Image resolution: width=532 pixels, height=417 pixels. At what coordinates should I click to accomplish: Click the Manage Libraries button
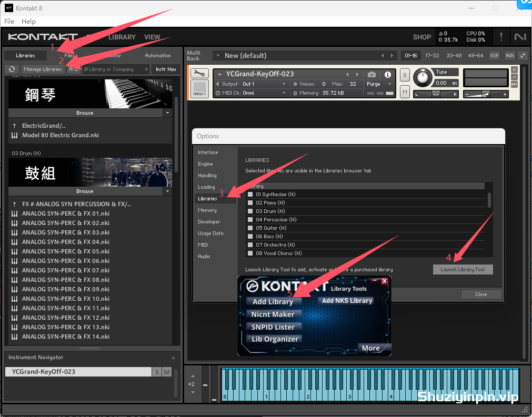point(43,69)
